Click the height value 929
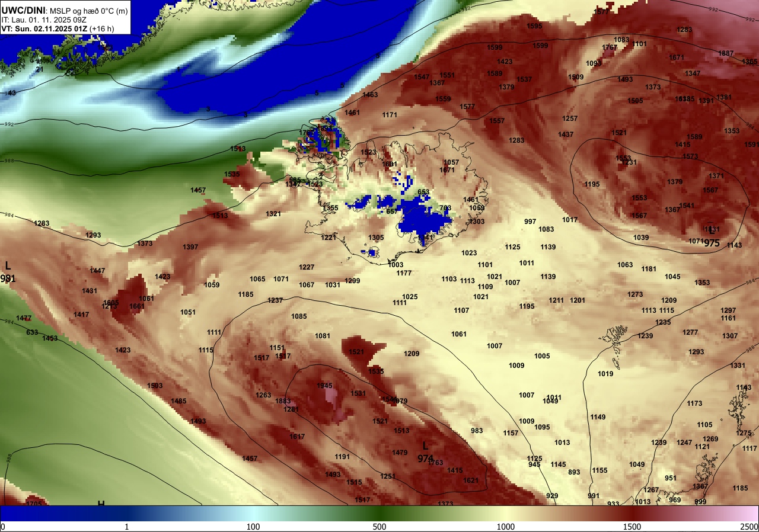 pyautogui.click(x=552, y=496)
